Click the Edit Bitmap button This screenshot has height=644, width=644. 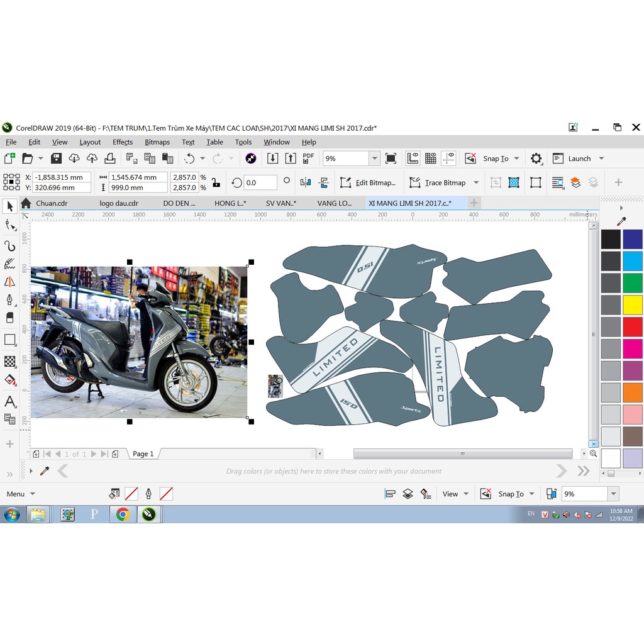pyautogui.click(x=367, y=183)
